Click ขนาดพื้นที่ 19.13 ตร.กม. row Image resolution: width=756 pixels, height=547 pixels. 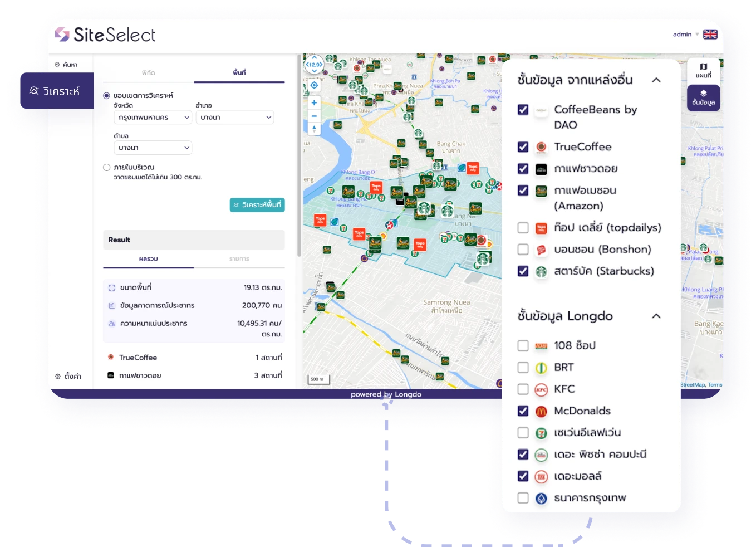(x=194, y=287)
